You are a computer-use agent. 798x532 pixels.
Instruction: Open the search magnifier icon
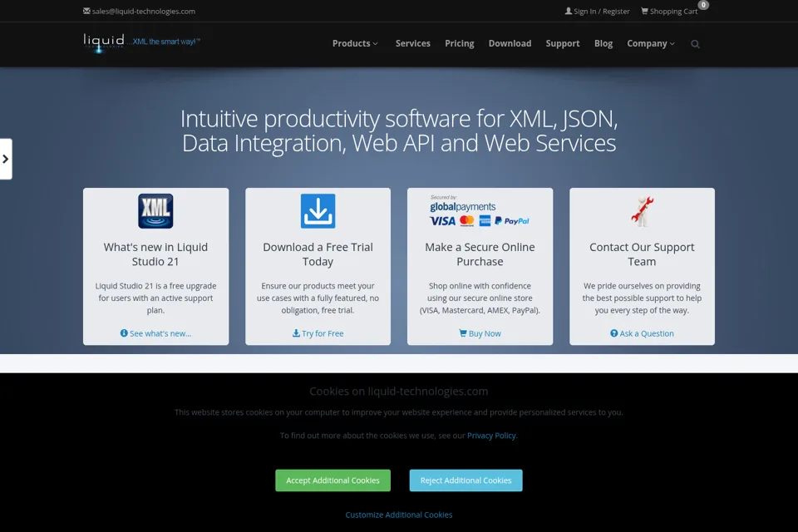point(695,44)
